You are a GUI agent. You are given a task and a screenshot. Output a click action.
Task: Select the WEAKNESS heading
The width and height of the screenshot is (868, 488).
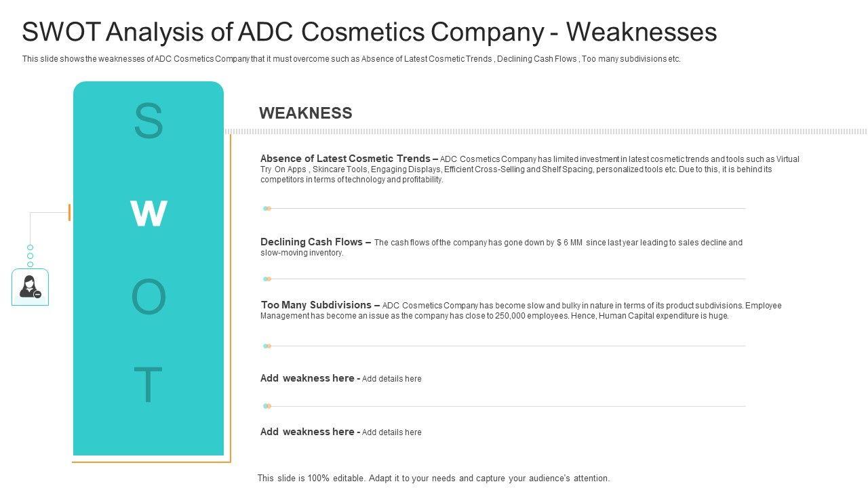(x=305, y=113)
